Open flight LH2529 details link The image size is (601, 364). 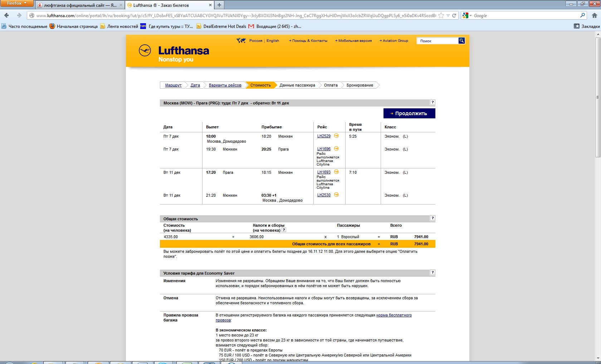click(324, 136)
